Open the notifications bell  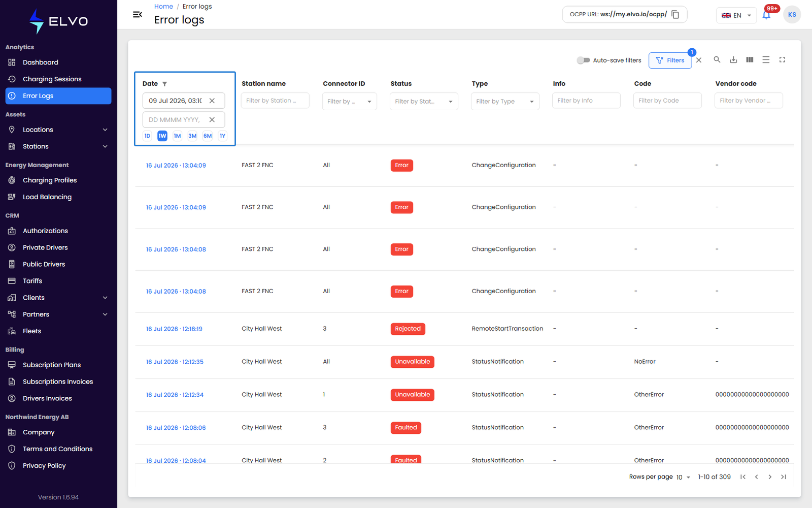(766, 15)
